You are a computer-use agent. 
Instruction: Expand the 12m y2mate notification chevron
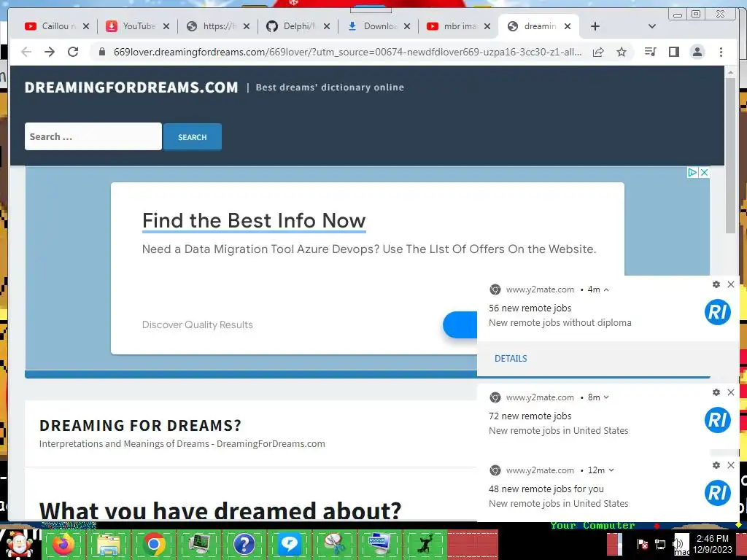tap(612, 470)
